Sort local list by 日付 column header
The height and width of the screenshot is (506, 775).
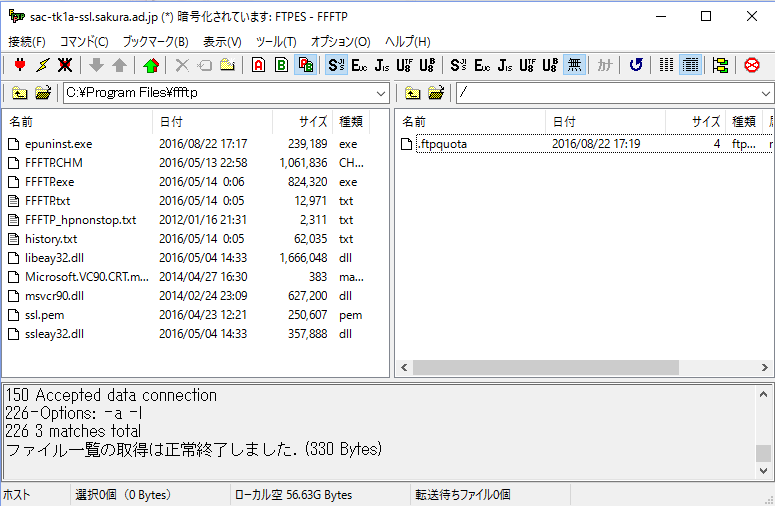pyautogui.click(x=213, y=122)
